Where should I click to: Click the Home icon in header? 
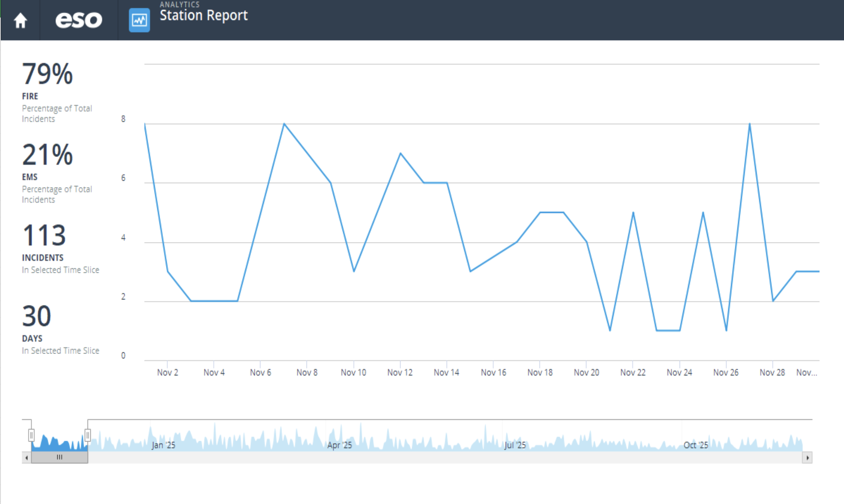click(20, 20)
